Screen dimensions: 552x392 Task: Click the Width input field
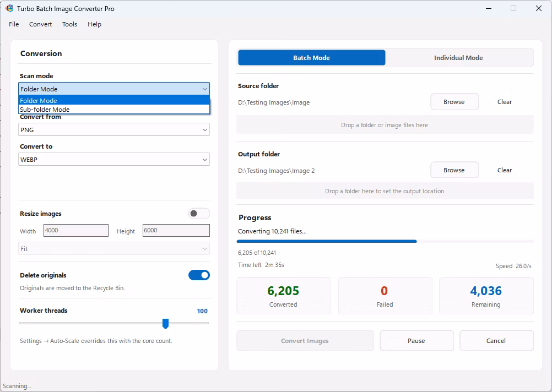coord(76,231)
